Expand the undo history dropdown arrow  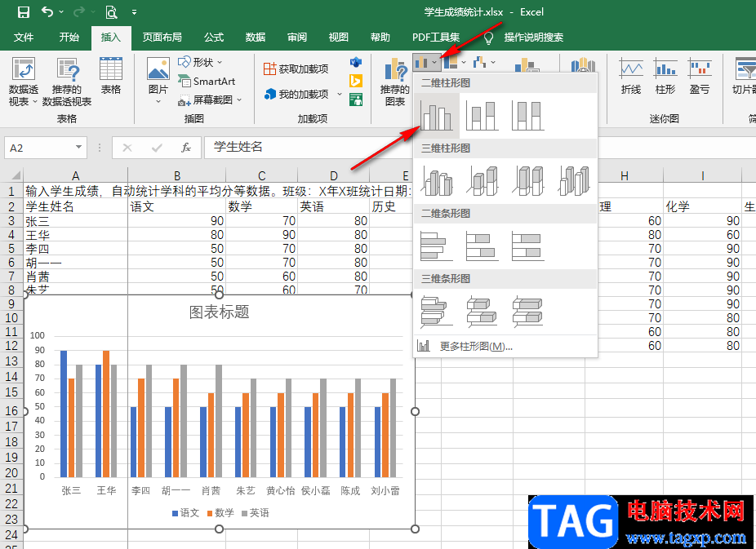coord(61,11)
